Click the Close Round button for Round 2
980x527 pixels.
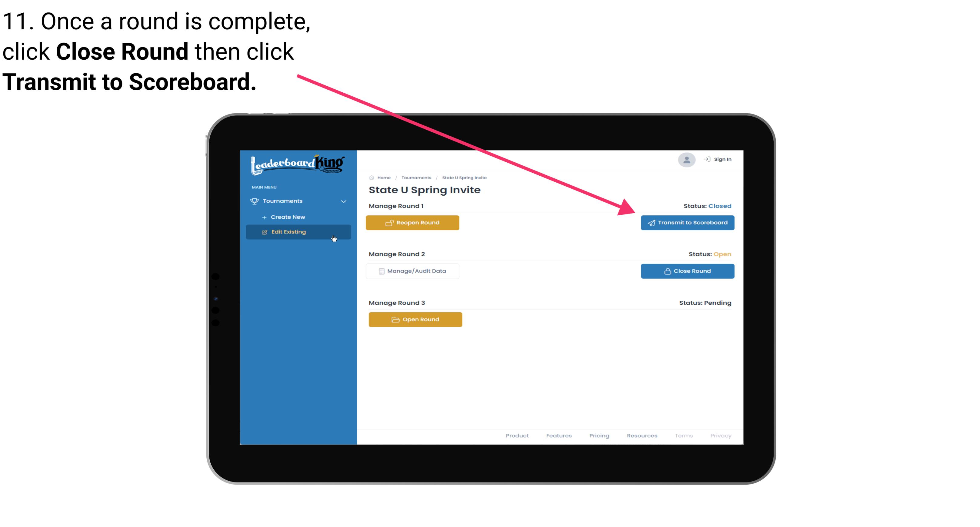(x=688, y=271)
